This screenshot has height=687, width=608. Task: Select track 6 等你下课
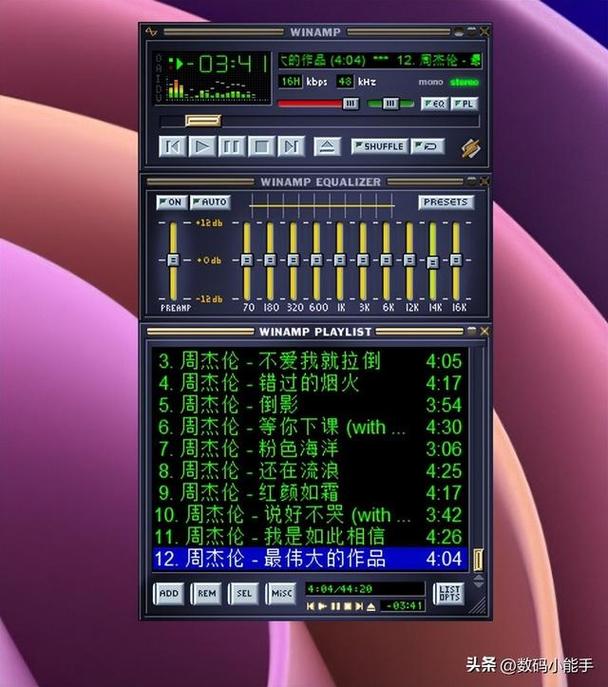click(310, 427)
